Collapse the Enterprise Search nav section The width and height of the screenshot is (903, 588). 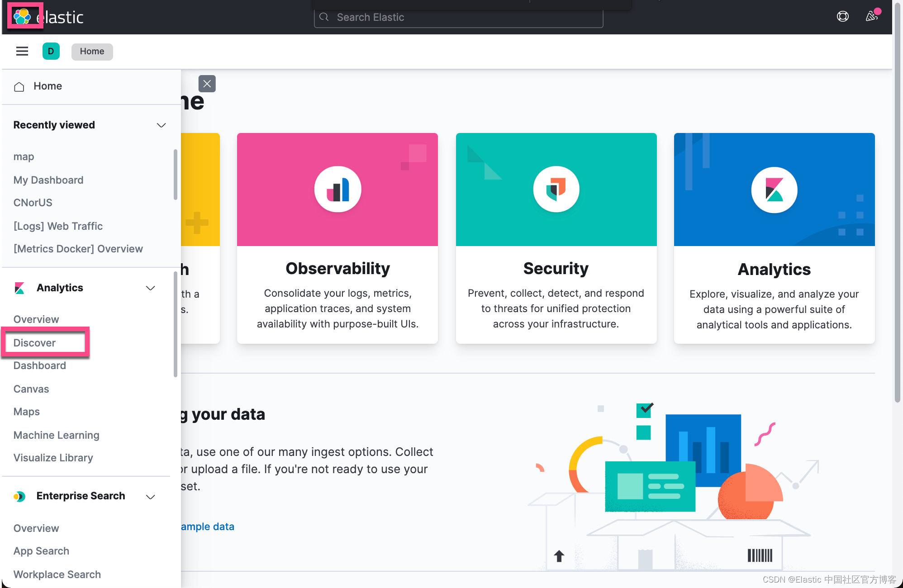[x=151, y=497]
